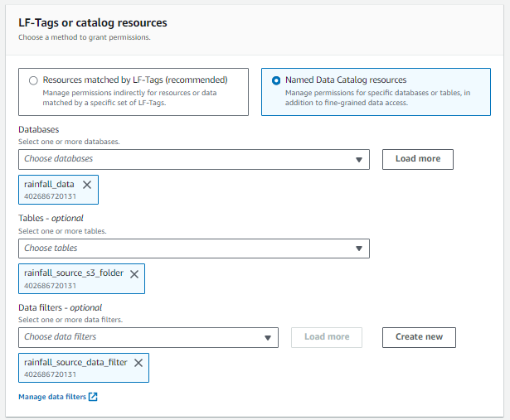Screen dimensions: 510x420
Task: Click the rainfall_source_s3_folder table chip label
Action: point(73,273)
